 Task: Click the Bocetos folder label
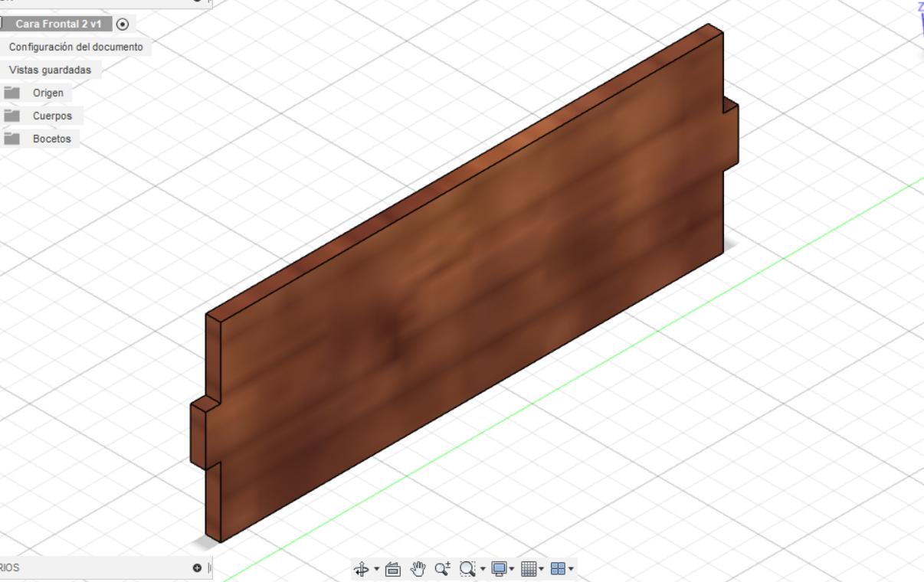click(x=51, y=139)
